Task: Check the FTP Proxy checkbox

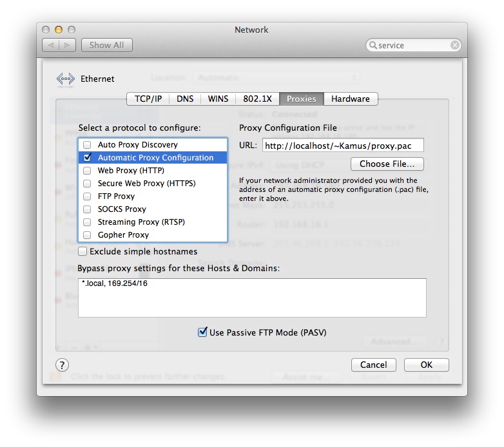Action: click(x=87, y=196)
